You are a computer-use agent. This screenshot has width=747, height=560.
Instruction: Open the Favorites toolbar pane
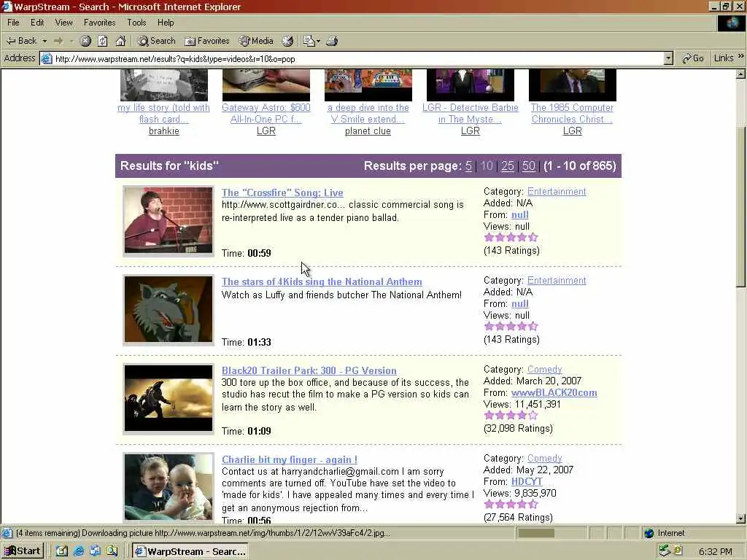point(206,41)
